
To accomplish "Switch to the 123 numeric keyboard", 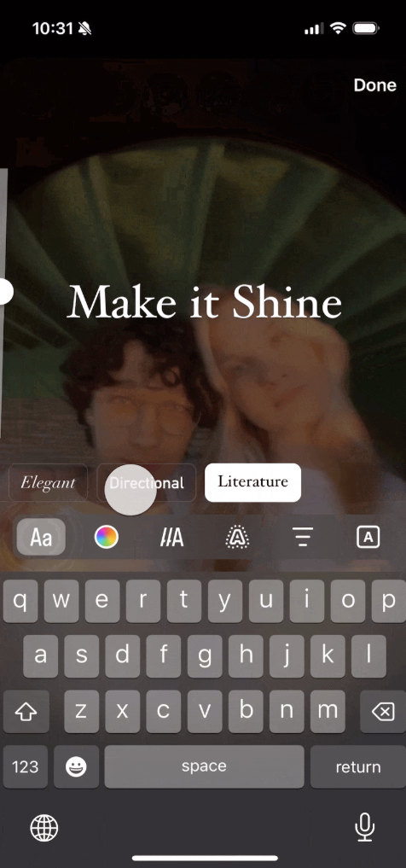I will (26, 766).
